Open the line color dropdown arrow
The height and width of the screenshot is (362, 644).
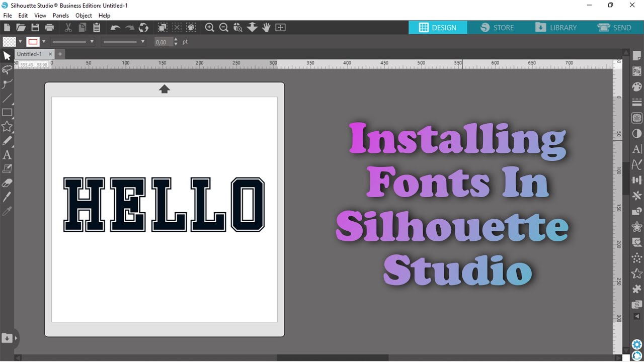point(44,42)
